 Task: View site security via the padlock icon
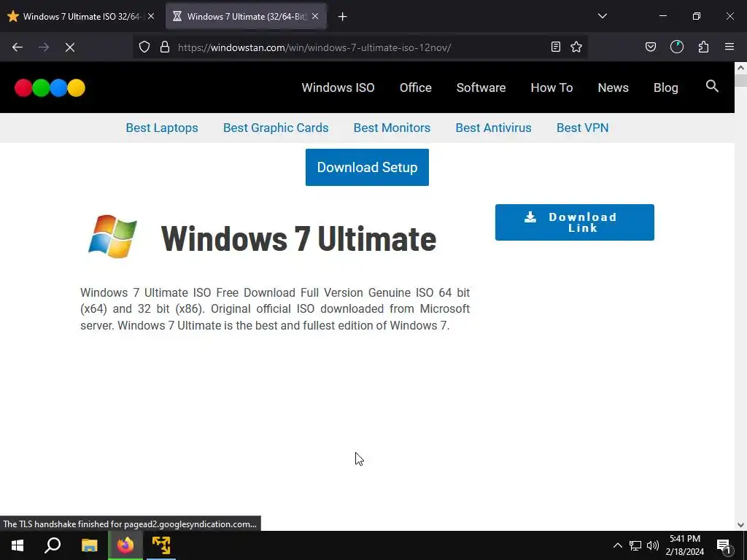[x=165, y=47]
